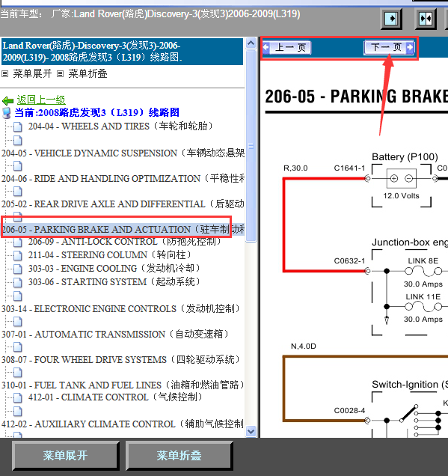Open 204-05 VEHICLE DYNAMIC SUSPENSION entry
The height and width of the screenshot is (476, 448).
(123, 153)
